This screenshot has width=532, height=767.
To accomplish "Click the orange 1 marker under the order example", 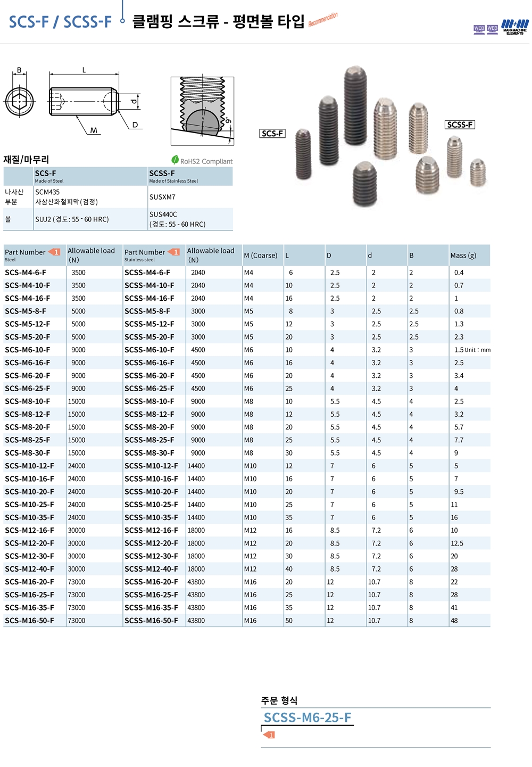I will pos(269,735).
